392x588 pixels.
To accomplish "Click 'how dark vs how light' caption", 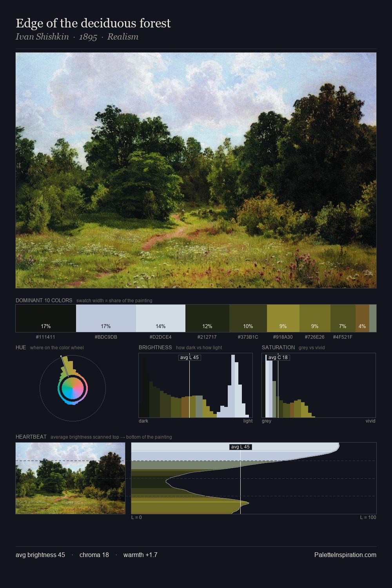I will (199, 348).
